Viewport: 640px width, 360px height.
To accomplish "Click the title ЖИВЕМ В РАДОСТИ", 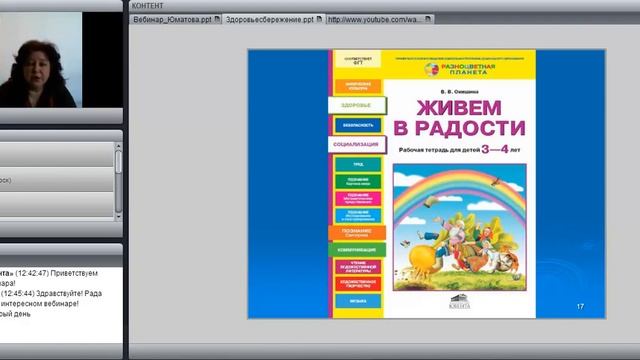I will (x=459, y=118).
